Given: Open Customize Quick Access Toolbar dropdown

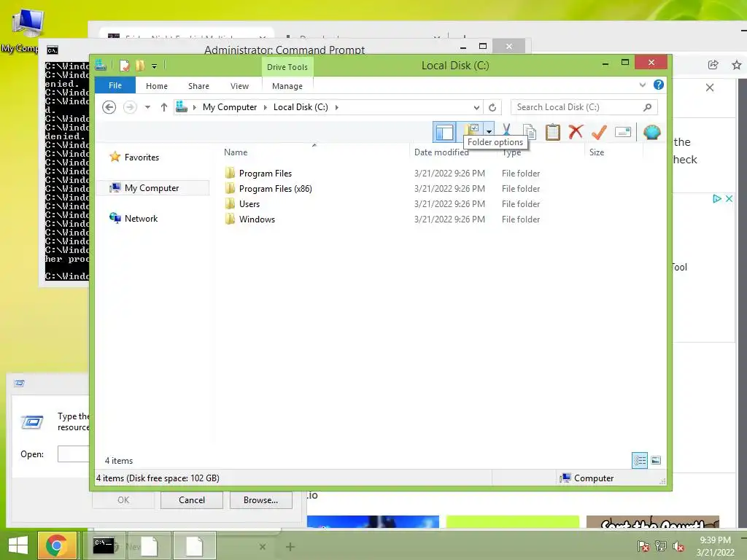Looking at the screenshot, I should pos(155,66).
